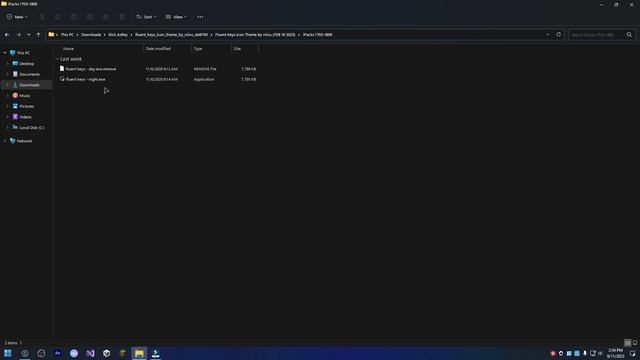Click Fluent Keys Icon Theme by niivu breadcrumb
Screen dimensions: 640x360
pyautogui.click(x=255, y=35)
